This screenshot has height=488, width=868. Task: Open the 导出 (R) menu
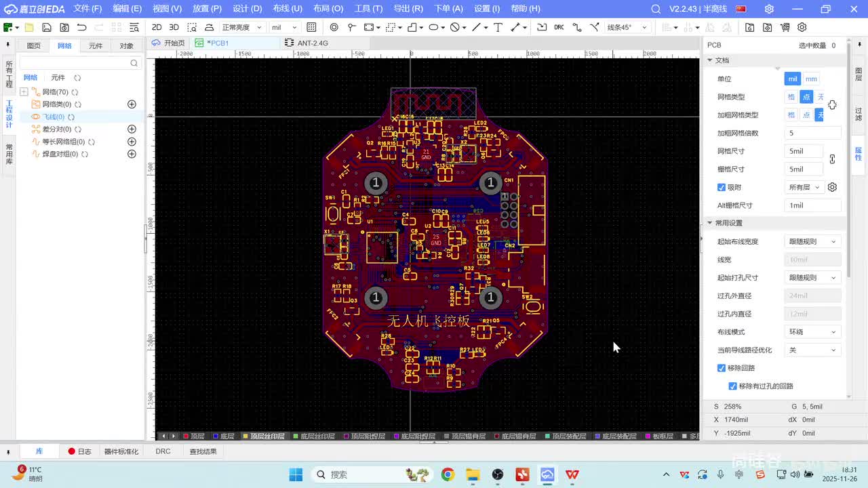point(408,9)
